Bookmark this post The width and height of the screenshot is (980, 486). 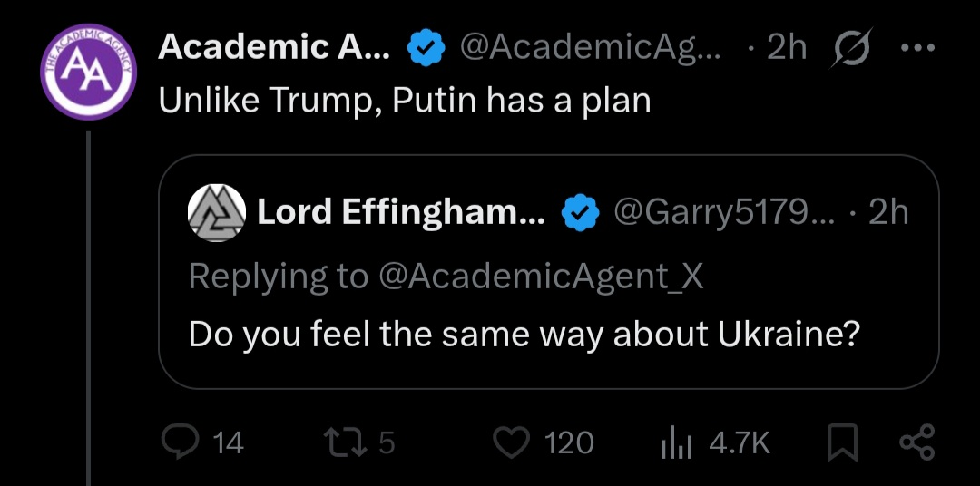tap(842, 442)
